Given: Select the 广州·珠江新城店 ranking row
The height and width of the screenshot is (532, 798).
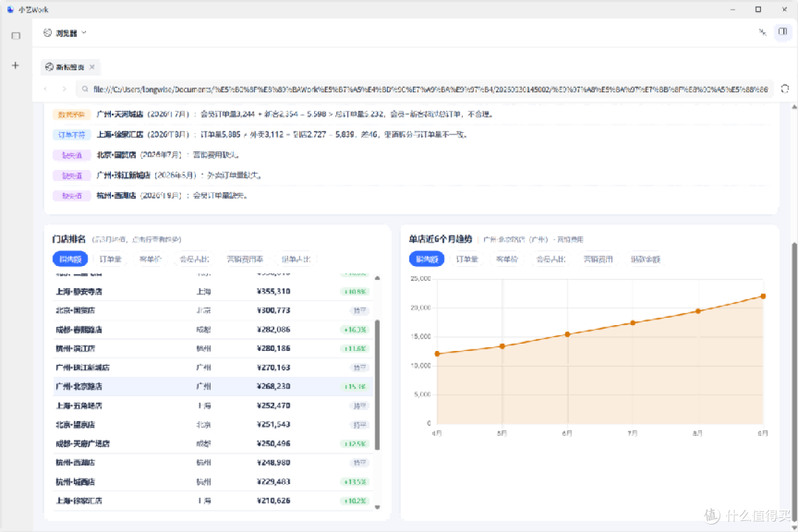Looking at the screenshot, I should 213,367.
